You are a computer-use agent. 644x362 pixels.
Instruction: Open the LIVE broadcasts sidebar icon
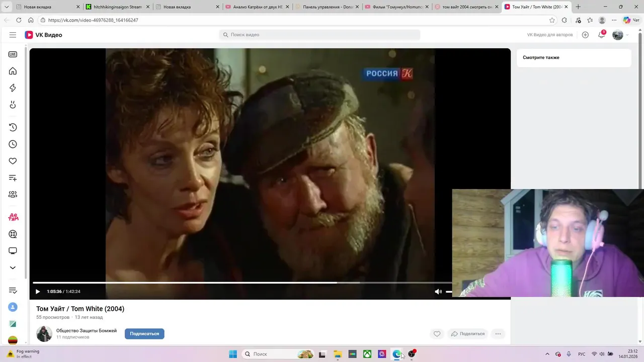[x=13, y=54]
